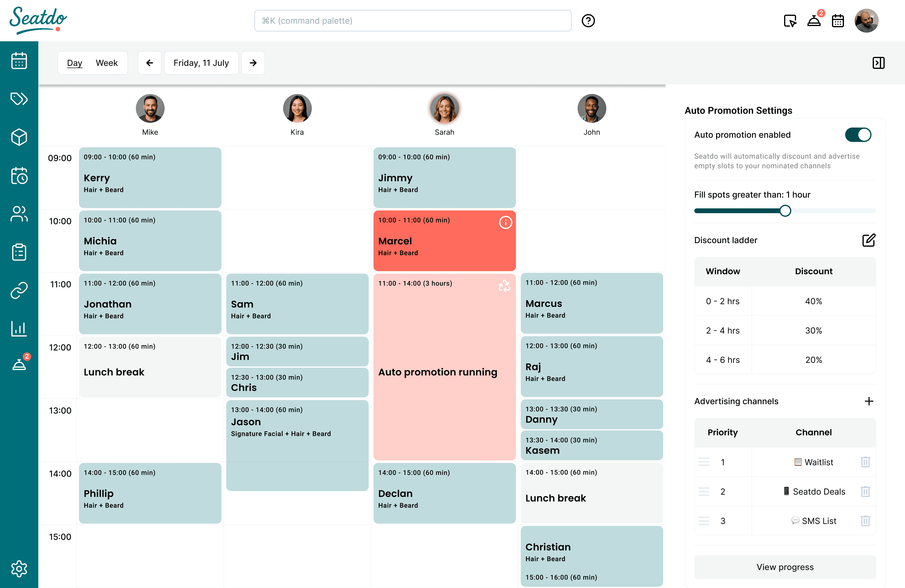905x588 pixels.
Task: Click info icon on Marcel appointment
Action: (505, 222)
